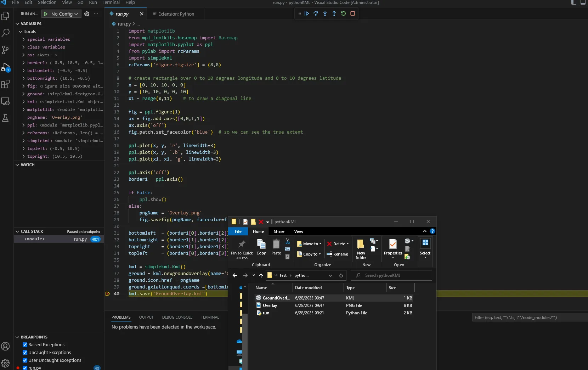The image size is (588, 370).
Task: Click the debug Continue button
Action: click(307, 13)
